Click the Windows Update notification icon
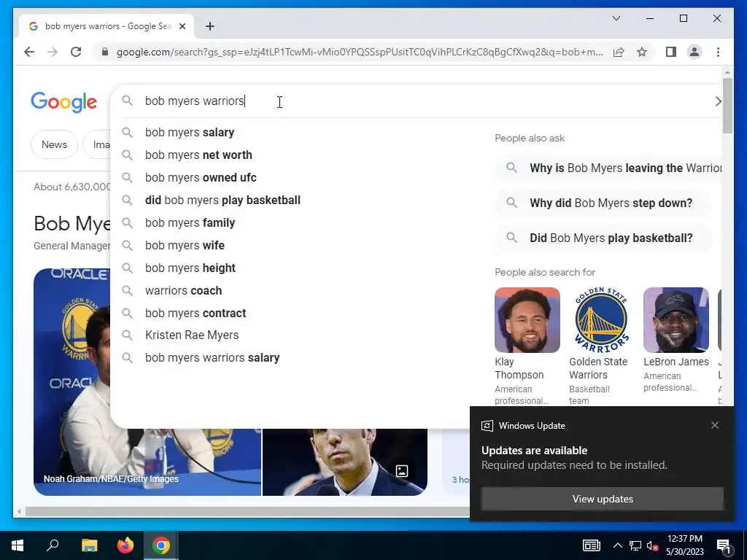The height and width of the screenshot is (560, 747). point(487,426)
